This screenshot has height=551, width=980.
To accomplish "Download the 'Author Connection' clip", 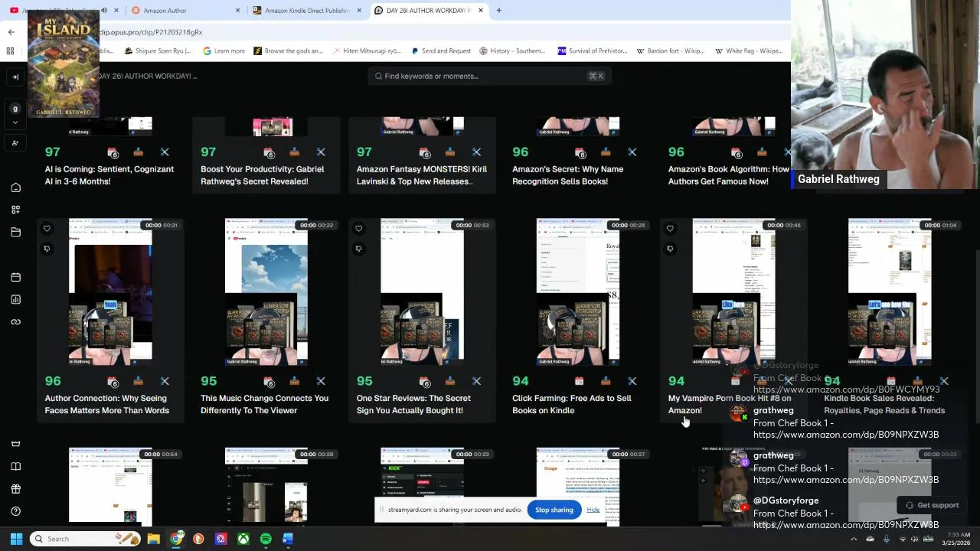I will pyautogui.click(x=138, y=381).
